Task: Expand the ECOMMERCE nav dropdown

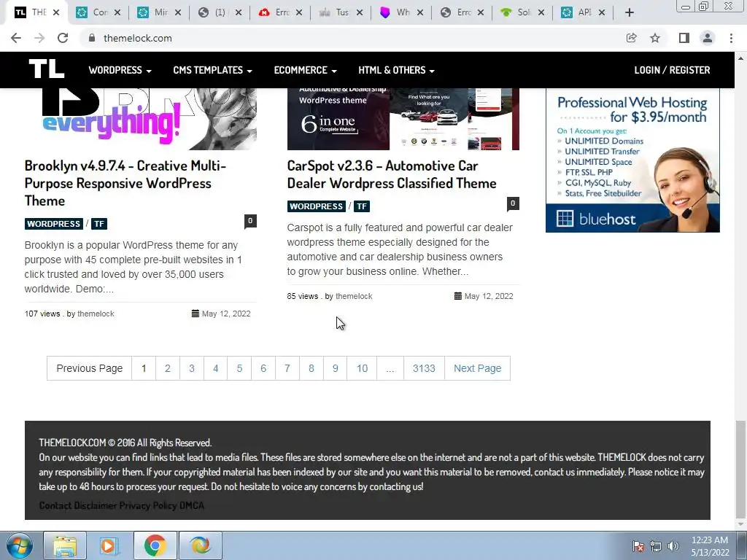Action: [x=306, y=70]
